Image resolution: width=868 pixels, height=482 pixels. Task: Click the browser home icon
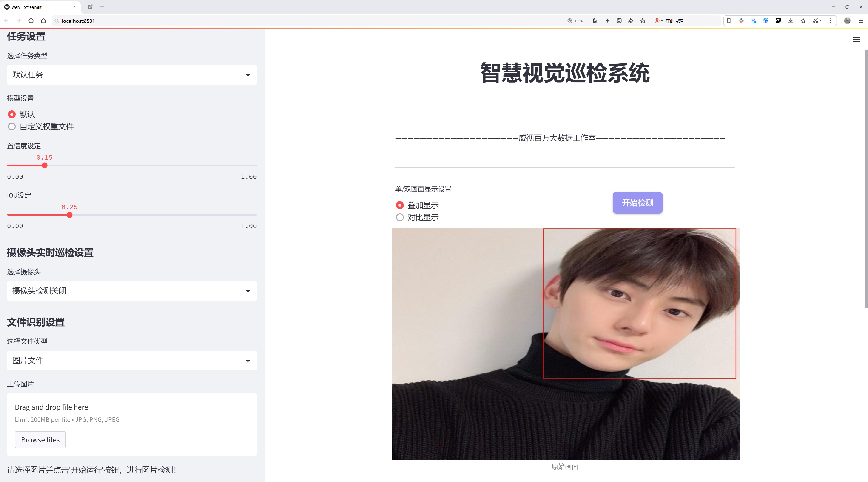(43, 21)
